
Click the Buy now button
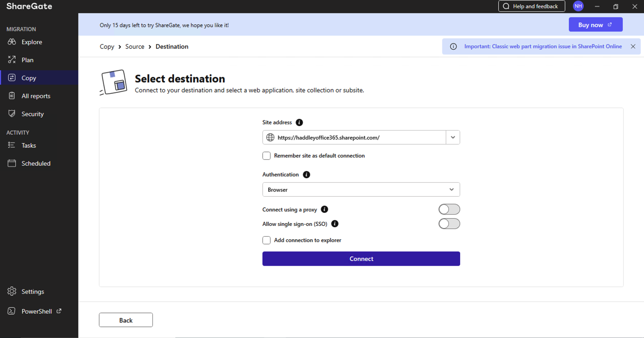point(596,25)
